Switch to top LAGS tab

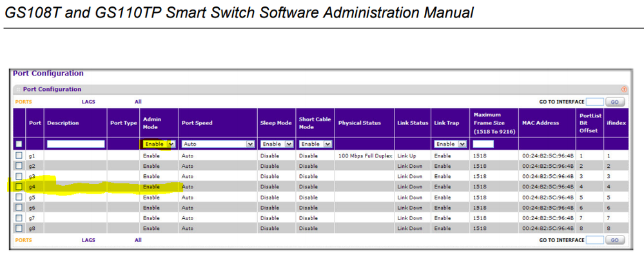click(x=88, y=101)
